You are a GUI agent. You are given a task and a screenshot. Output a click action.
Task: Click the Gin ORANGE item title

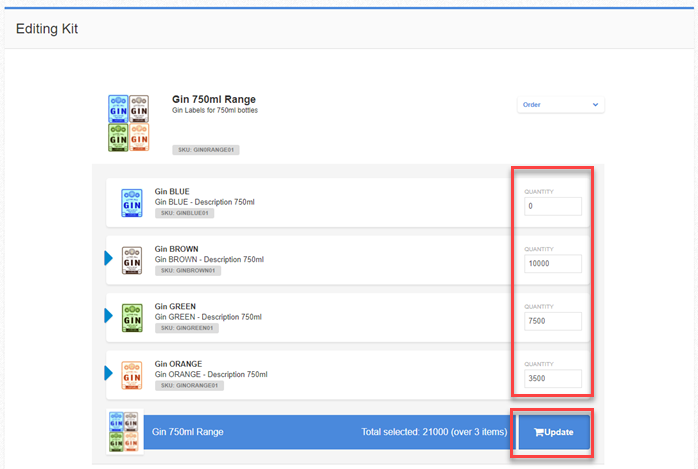click(179, 364)
